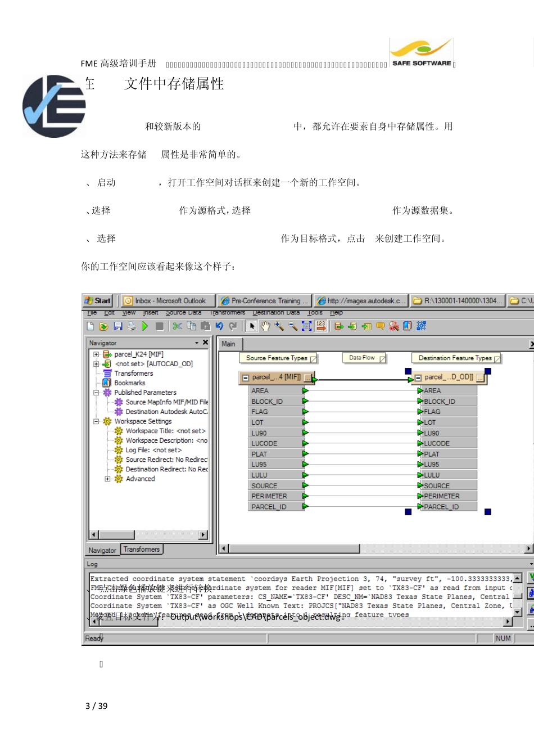Expand the <not set> [AUTOCAD_OD] tree node
This screenshot has width=534, height=756.
coord(96,364)
